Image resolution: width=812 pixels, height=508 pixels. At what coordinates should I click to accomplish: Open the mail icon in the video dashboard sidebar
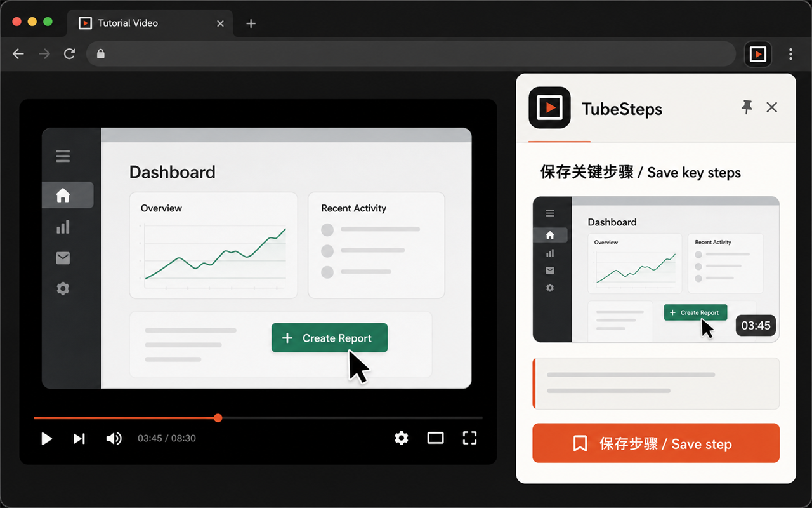coord(63,258)
